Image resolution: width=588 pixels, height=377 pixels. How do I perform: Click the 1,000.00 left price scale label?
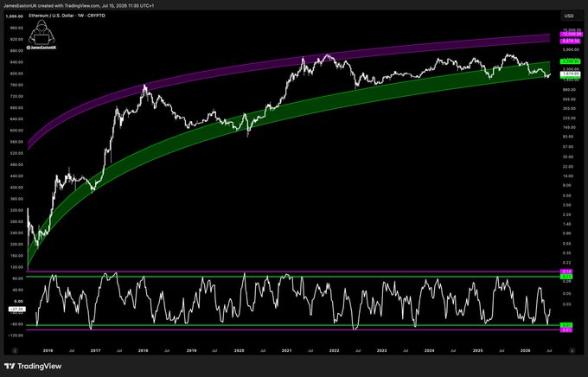click(15, 16)
